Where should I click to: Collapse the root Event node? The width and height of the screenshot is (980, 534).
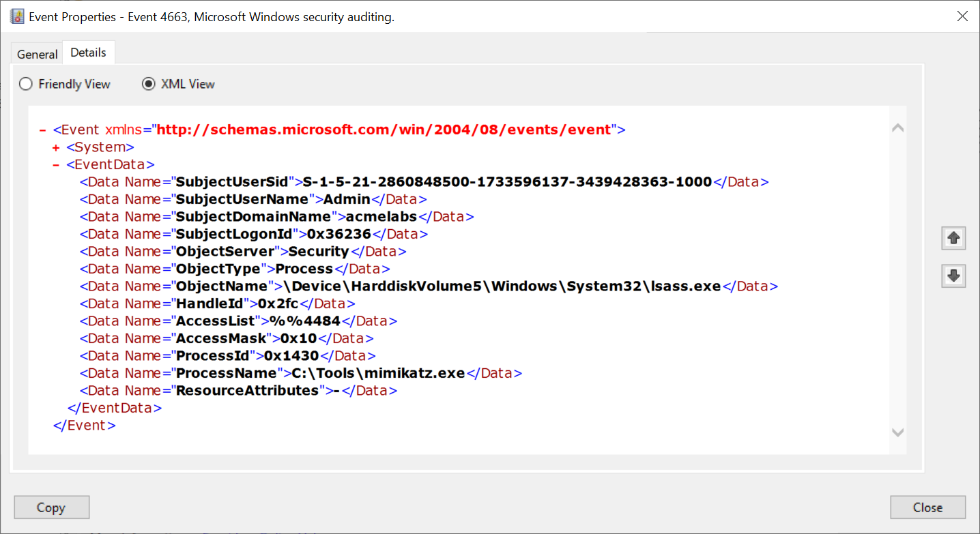pyautogui.click(x=42, y=130)
